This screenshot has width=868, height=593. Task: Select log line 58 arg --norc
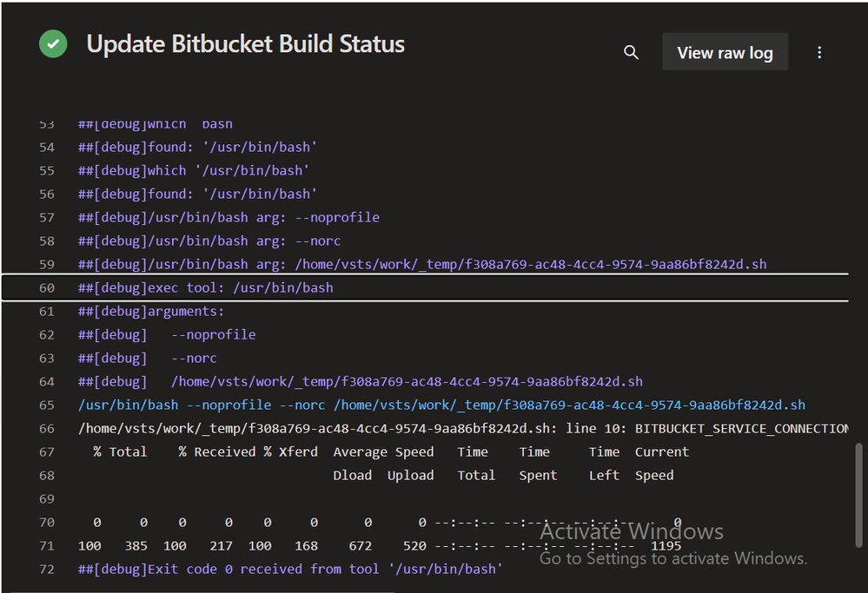coord(209,241)
